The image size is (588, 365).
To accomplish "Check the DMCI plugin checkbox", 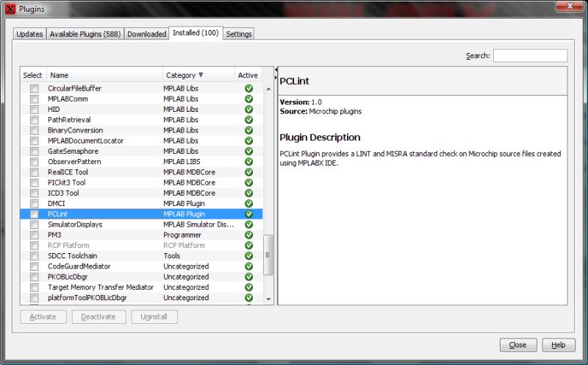I will pos(34,204).
